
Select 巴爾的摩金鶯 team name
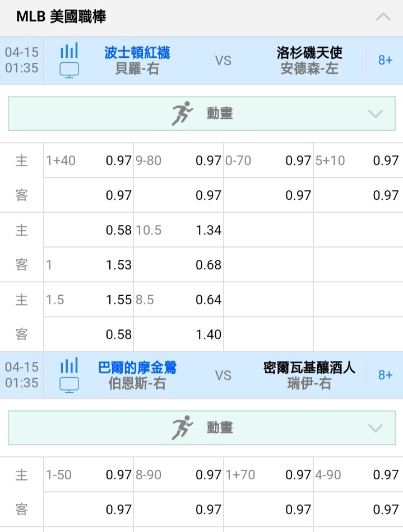(137, 368)
